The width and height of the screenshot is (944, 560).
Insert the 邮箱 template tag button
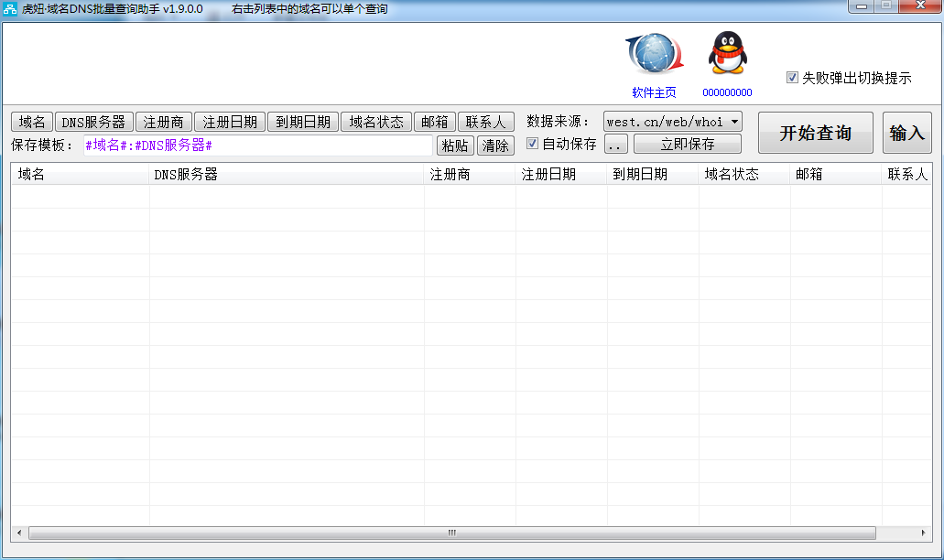pyautogui.click(x=435, y=122)
